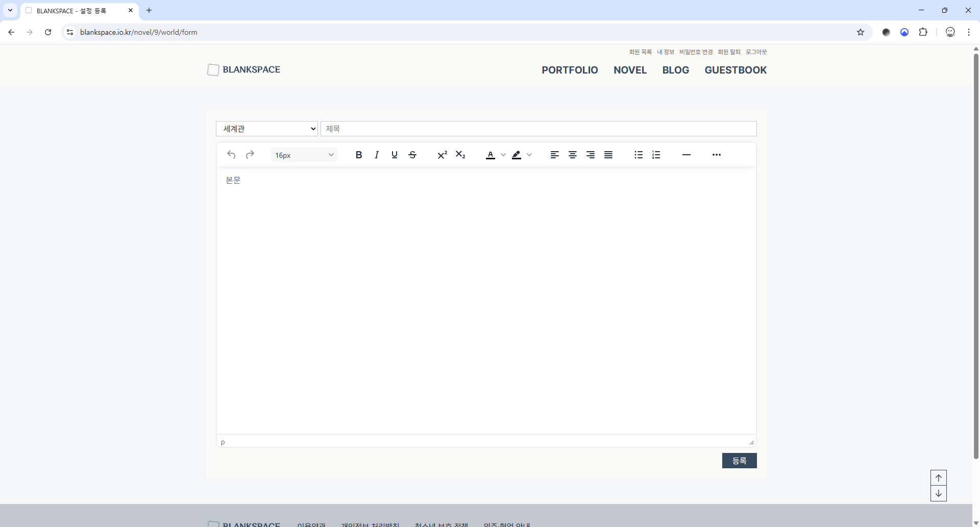Go to the GUESTBOOK page
The image size is (980, 527).
(x=736, y=70)
